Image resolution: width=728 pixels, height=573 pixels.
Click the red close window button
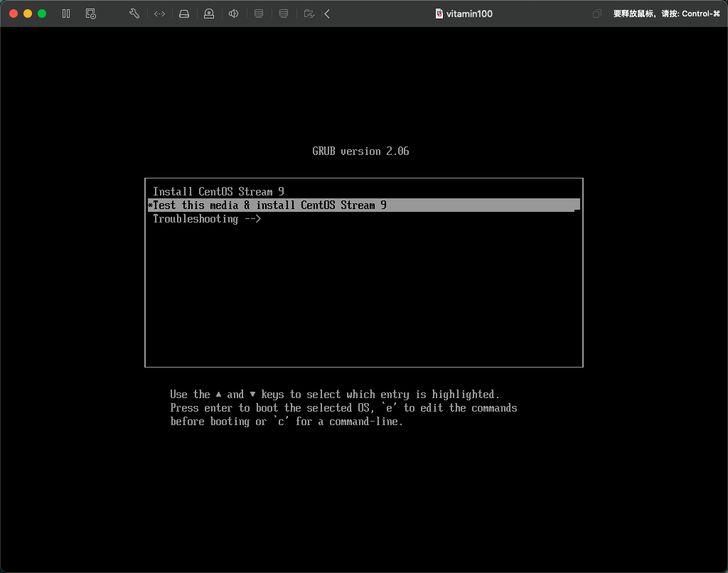click(14, 14)
